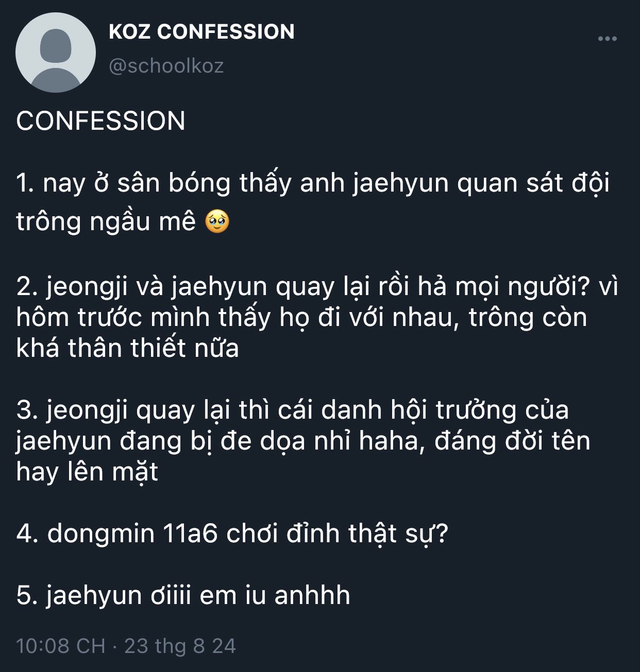The width and height of the screenshot is (640, 672).
Task: Click the words "em iu anhhh"
Action: tap(275, 595)
